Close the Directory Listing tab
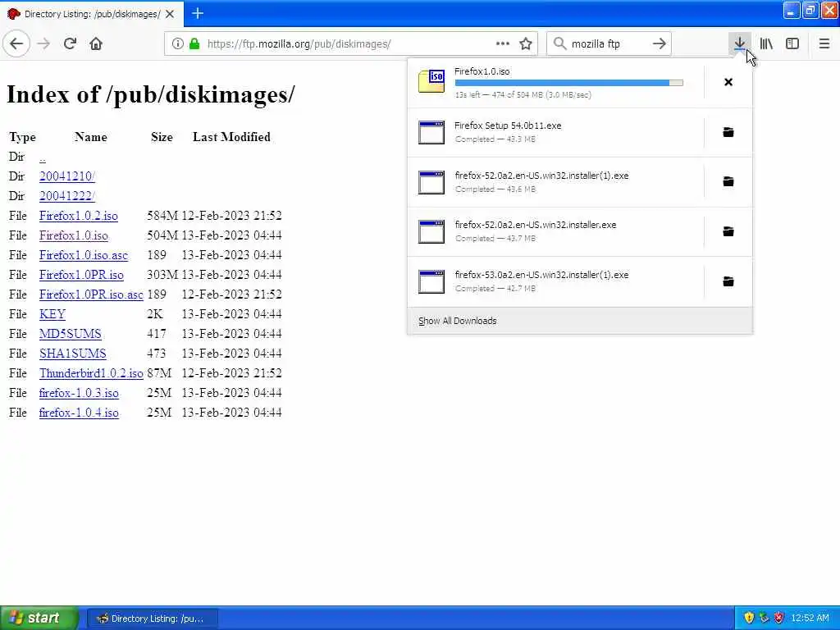This screenshot has height=630, width=840. coord(170,14)
